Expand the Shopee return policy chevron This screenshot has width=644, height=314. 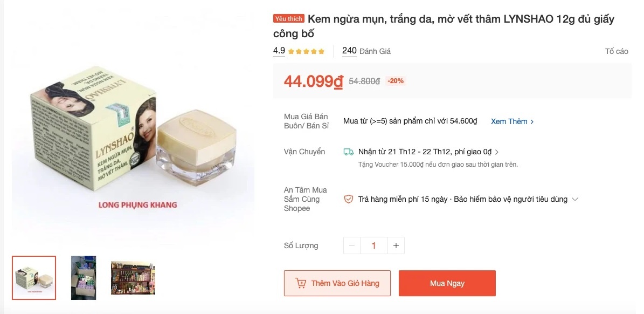pyautogui.click(x=575, y=199)
